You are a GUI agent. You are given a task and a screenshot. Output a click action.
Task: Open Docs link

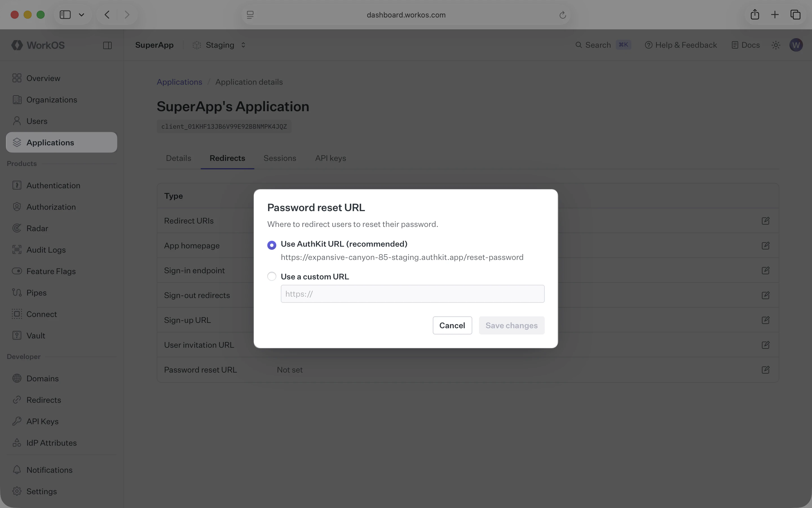coord(745,45)
